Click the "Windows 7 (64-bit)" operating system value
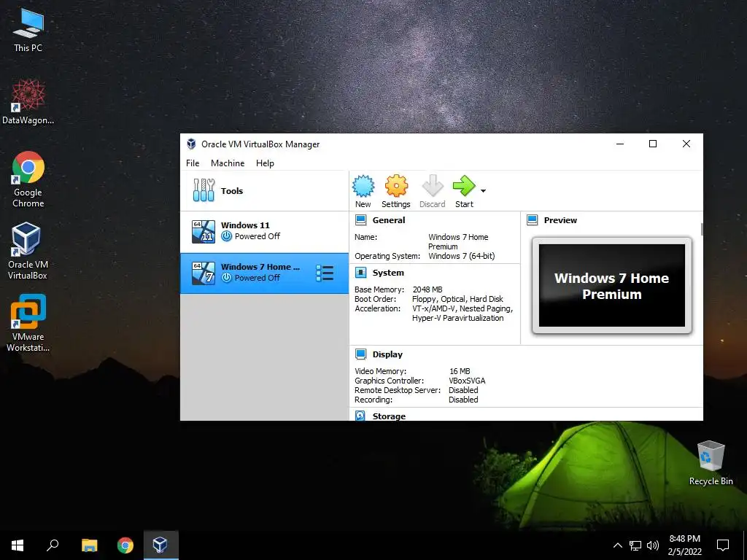The width and height of the screenshot is (747, 560). 461,256
